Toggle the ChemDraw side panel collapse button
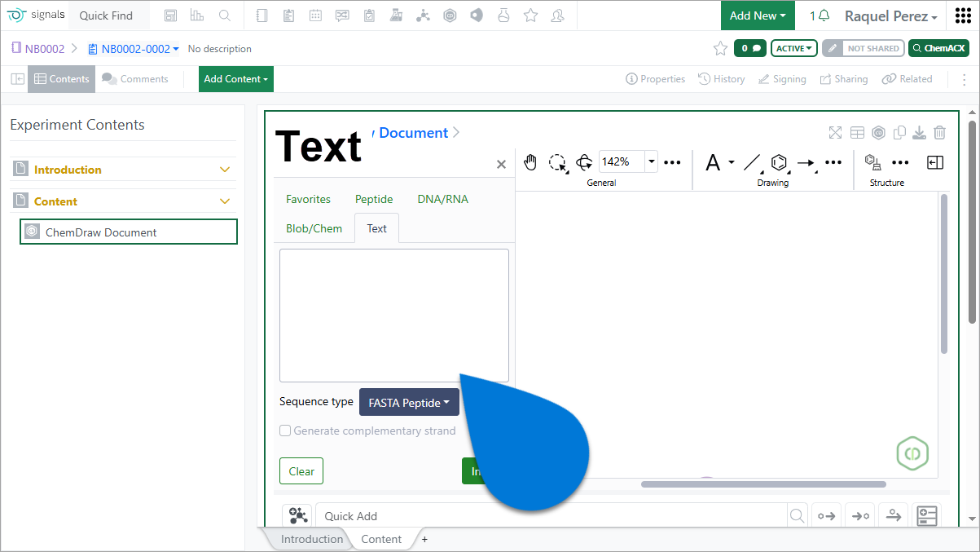 tap(935, 162)
